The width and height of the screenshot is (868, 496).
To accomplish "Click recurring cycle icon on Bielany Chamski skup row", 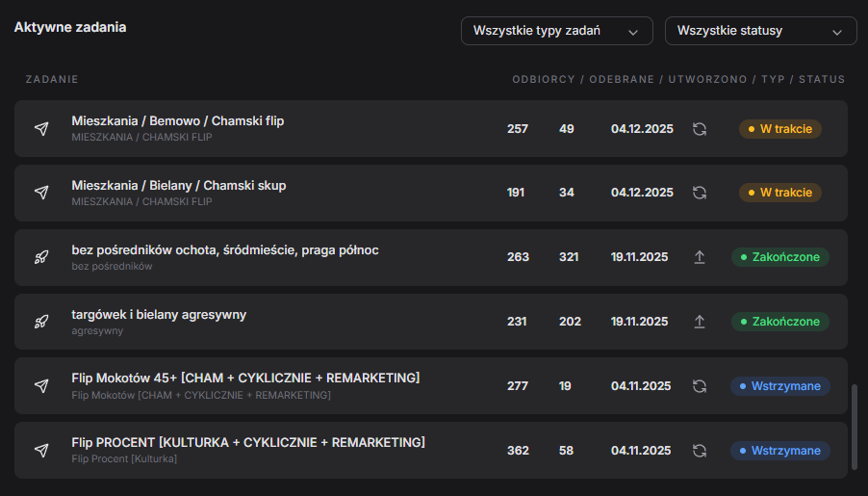I will click(700, 193).
